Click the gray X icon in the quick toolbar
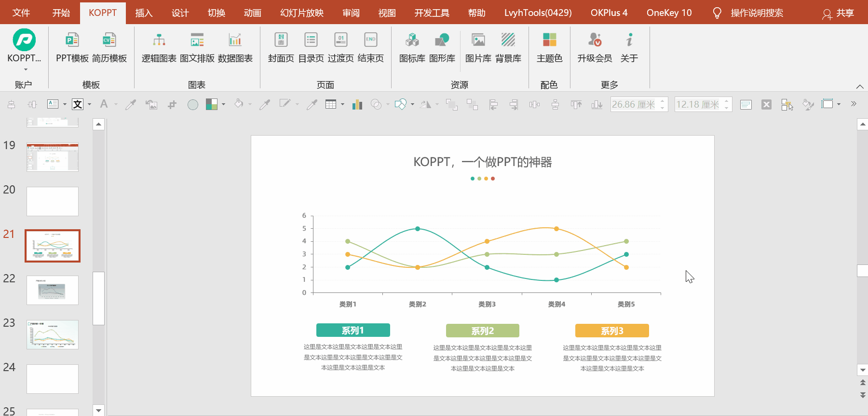The image size is (868, 416). pyautogui.click(x=766, y=104)
